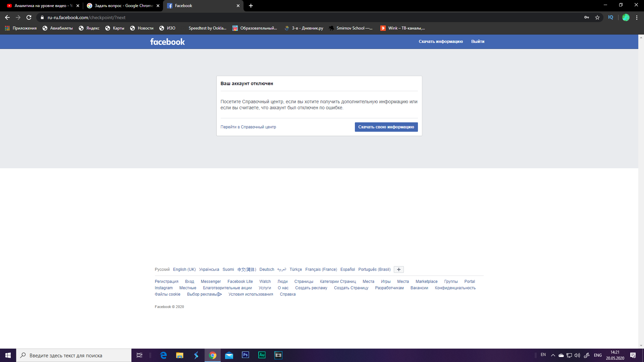Launch Microsoft Edge from the taskbar
The height and width of the screenshot is (362, 644).
(163, 355)
